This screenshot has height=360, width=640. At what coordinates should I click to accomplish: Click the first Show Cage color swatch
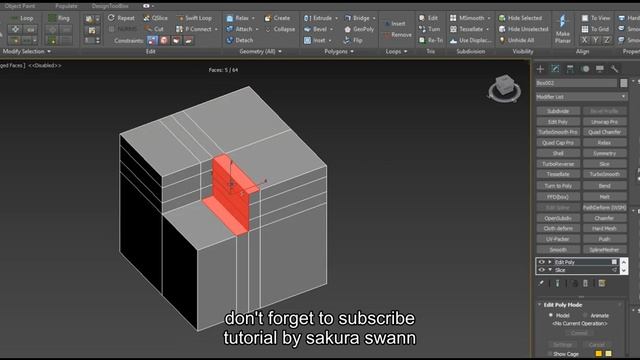point(599,353)
